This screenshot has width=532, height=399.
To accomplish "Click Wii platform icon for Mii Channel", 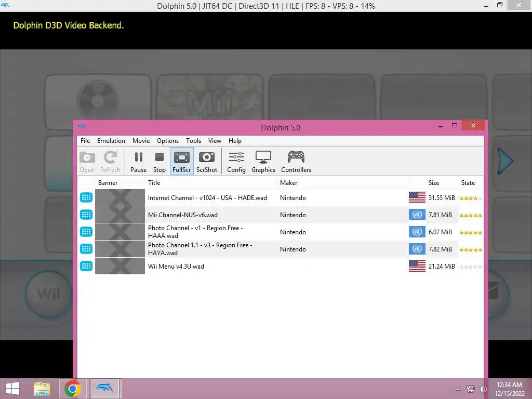I will (86, 215).
